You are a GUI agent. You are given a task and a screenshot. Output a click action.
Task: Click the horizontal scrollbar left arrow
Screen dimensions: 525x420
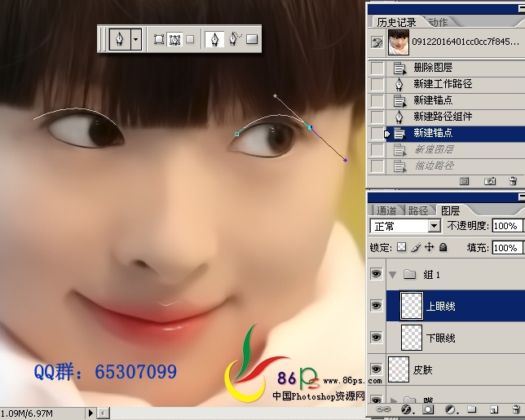(x=103, y=413)
